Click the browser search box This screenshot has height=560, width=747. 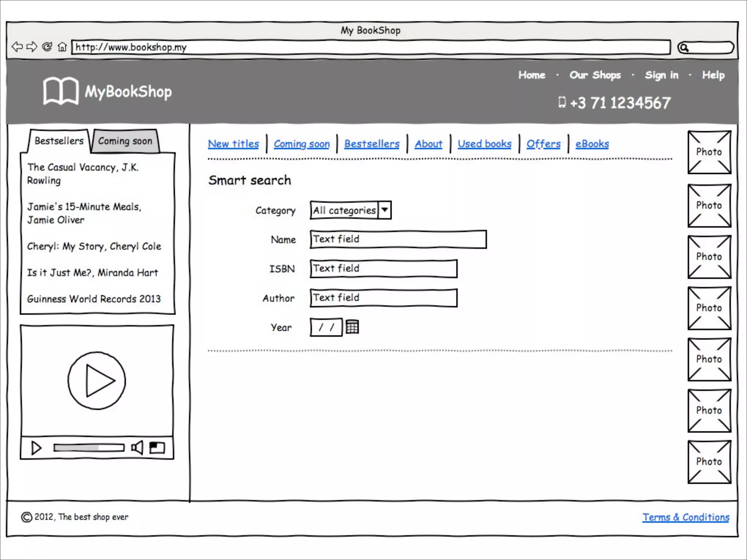709,47
